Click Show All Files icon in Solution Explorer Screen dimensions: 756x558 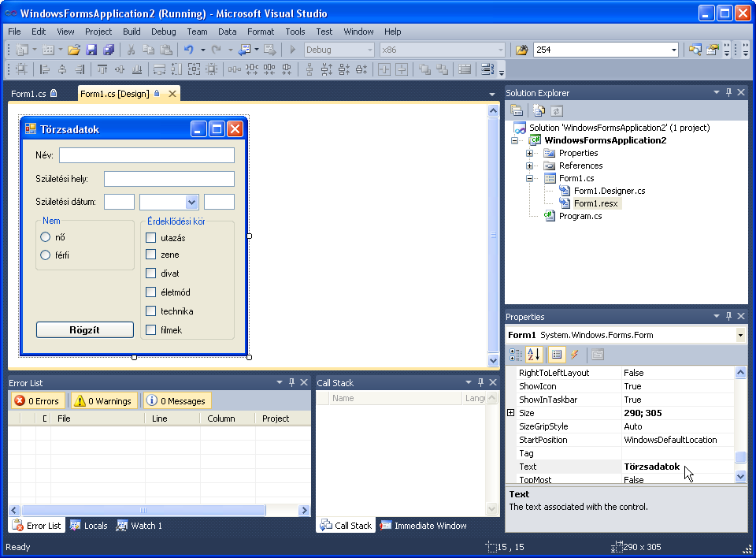tap(539, 111)
